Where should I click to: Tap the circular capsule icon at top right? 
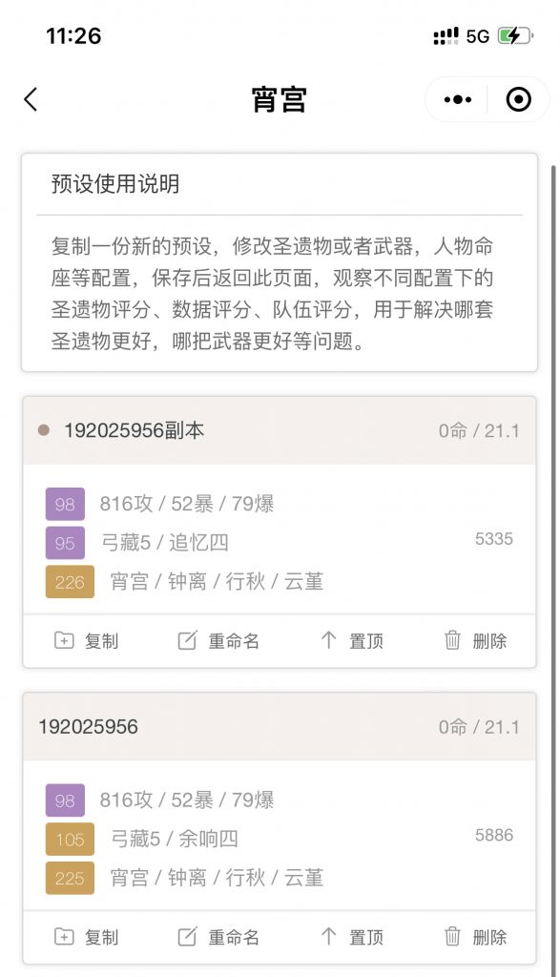[x=516, y=99]
